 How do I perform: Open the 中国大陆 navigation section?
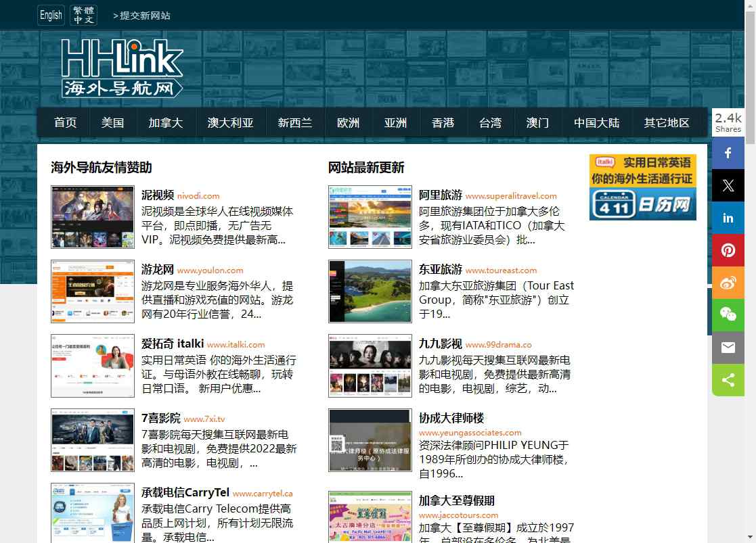(x=596, y=123)
